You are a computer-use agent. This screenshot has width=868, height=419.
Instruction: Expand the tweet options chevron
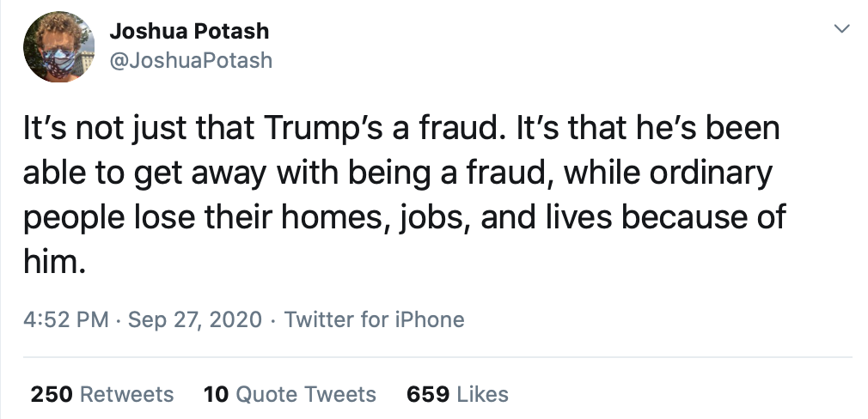[842, 30]
